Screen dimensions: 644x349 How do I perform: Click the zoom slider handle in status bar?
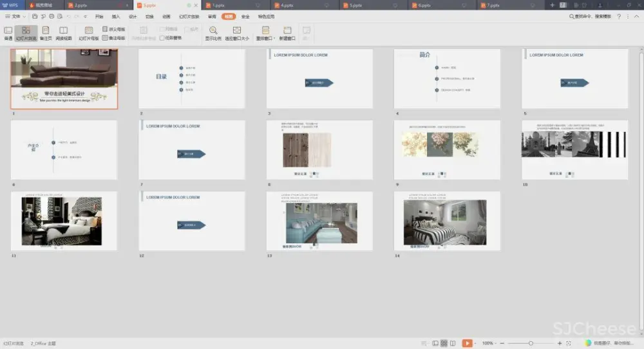531,343
